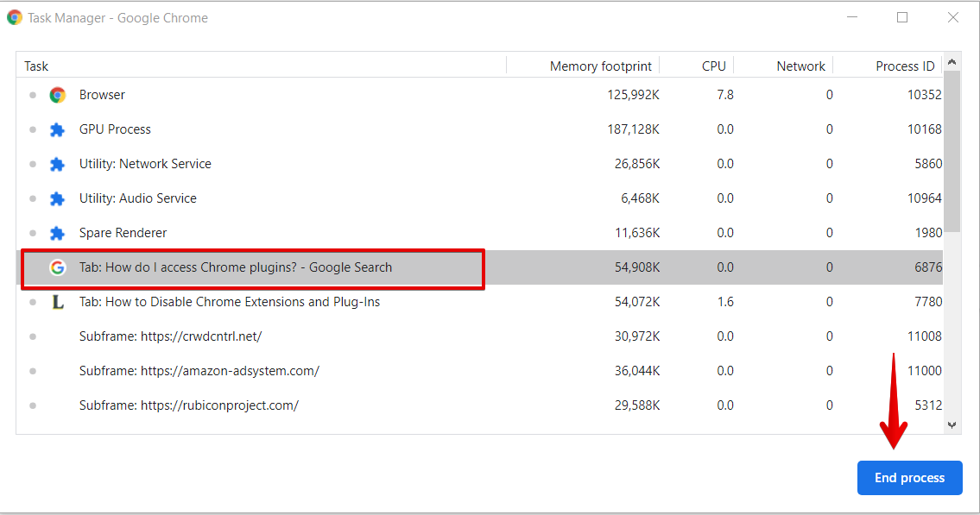Click the puzzle icon for Utility: Network Service
Screen dimensions: 980x515
pos(58,164)
